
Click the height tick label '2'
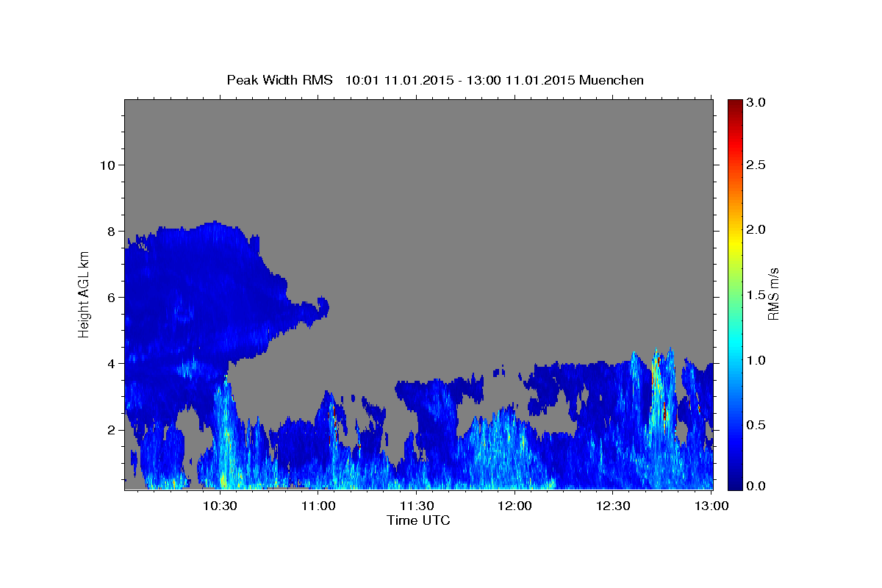coord(112,429)
